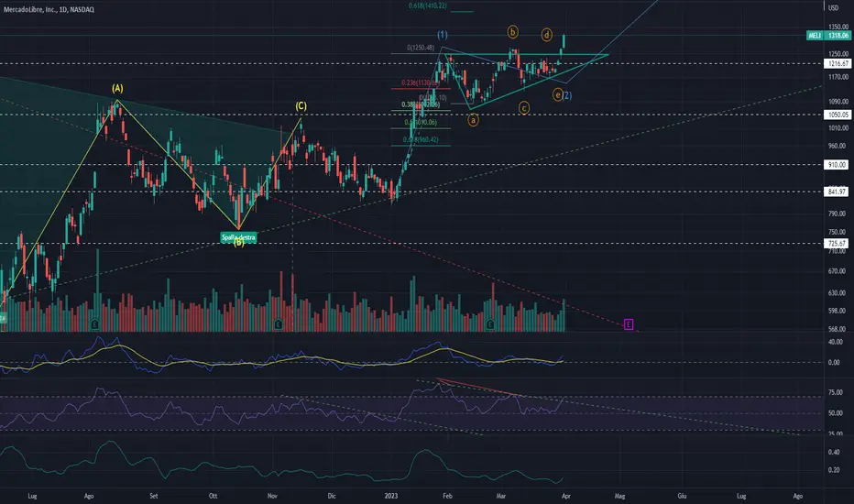Image resolution: width=854 pixels, height=504 pixels.
Task: Open the August earnings E marker
Action: pos(95,324)
